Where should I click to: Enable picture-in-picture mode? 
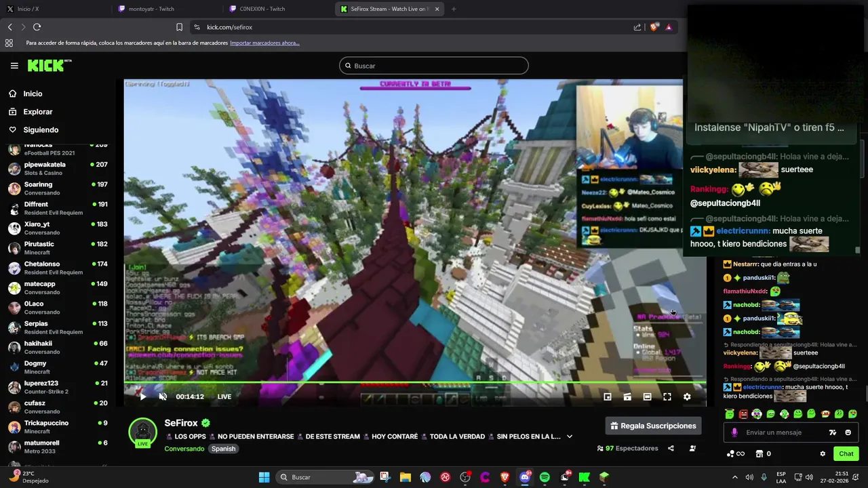click(608, 396)
